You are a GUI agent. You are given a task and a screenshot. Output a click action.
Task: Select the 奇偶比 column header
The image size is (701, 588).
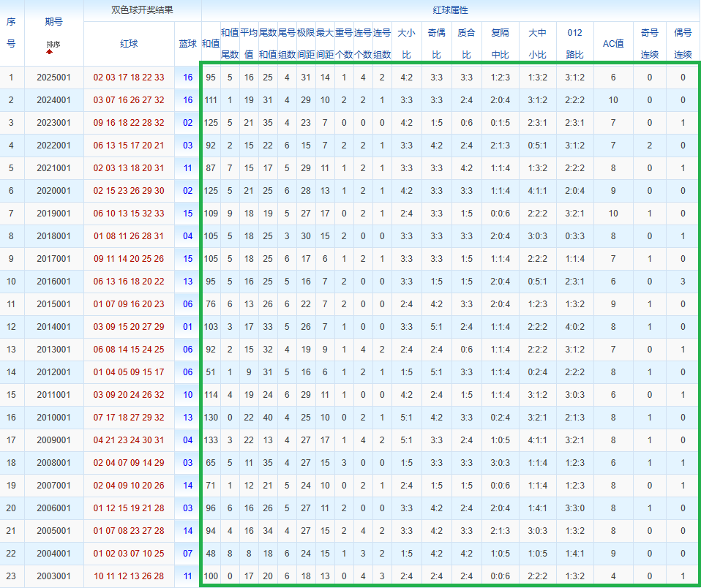437,43
